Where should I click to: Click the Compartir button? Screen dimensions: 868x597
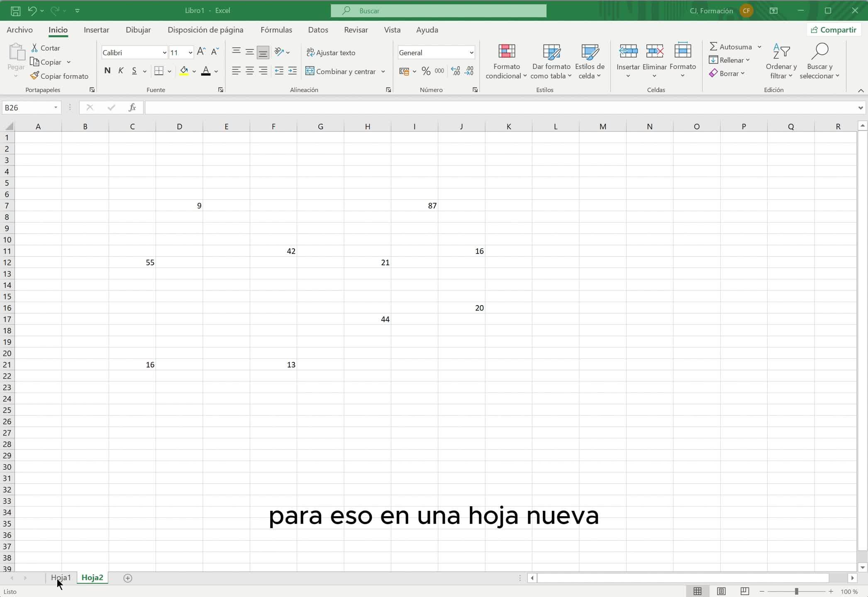pos(833,30)
